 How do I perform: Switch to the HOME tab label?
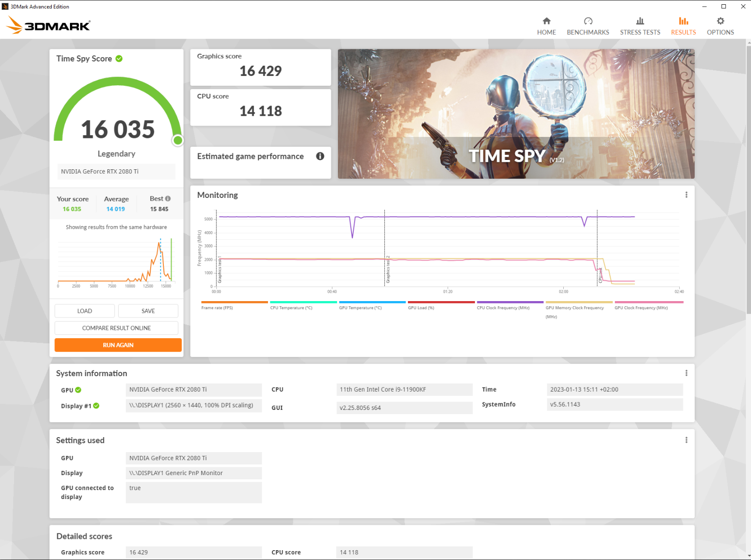click(x=546, y=32)
